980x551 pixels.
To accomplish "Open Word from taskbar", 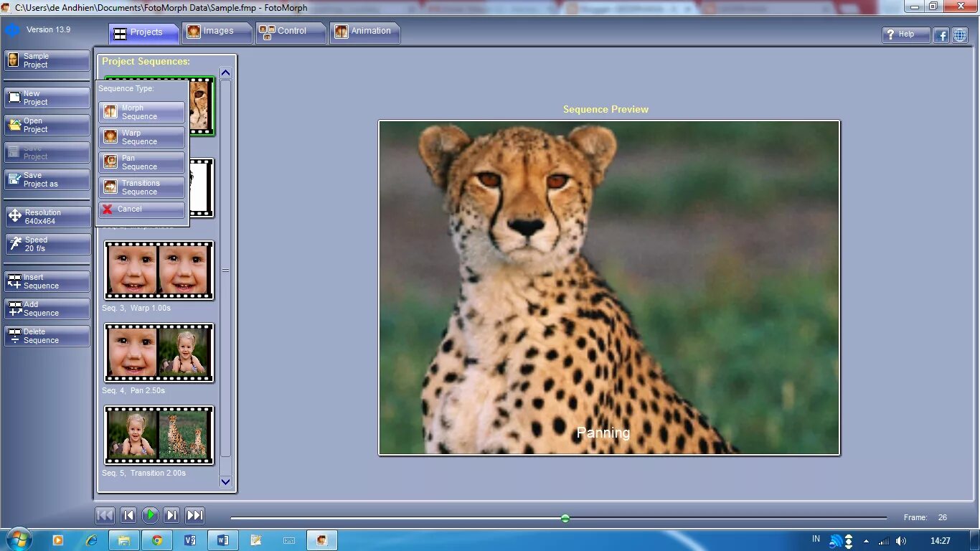I will point(222,540).
